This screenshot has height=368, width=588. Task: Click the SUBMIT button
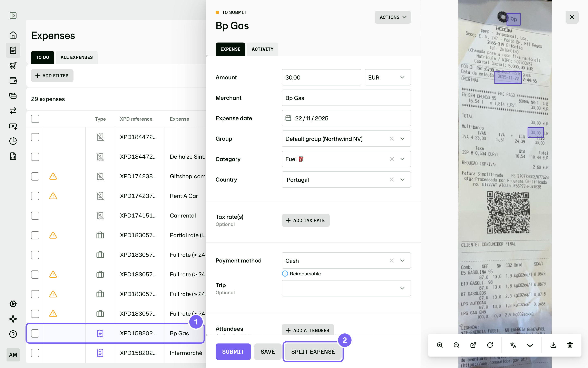click(x=233, y=352)
